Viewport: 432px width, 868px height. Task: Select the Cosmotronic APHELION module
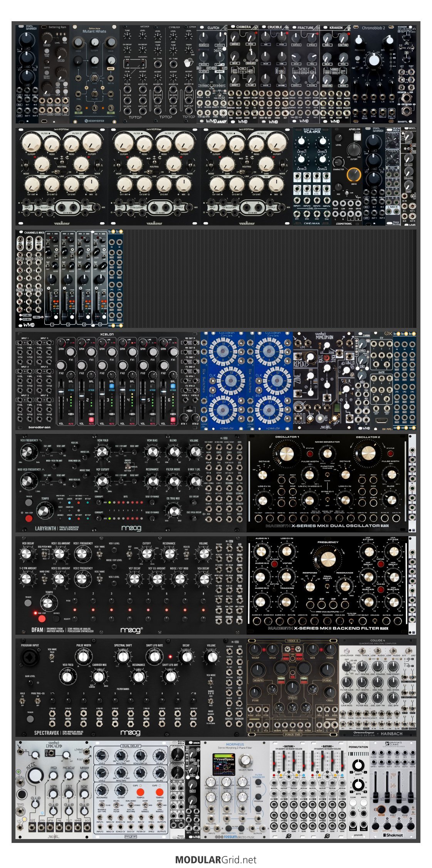click(346, 176)
